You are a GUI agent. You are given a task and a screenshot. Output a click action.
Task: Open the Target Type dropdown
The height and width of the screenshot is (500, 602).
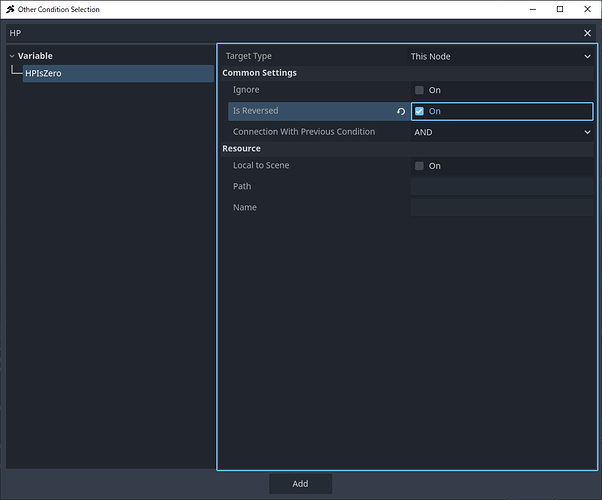tap(500, 57)
